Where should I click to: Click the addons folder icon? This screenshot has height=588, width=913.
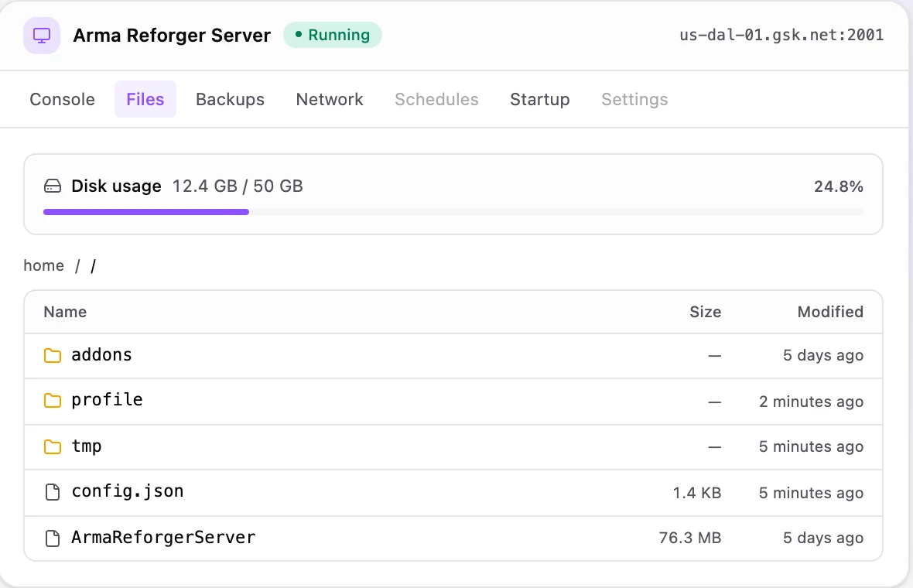point(53,355)
